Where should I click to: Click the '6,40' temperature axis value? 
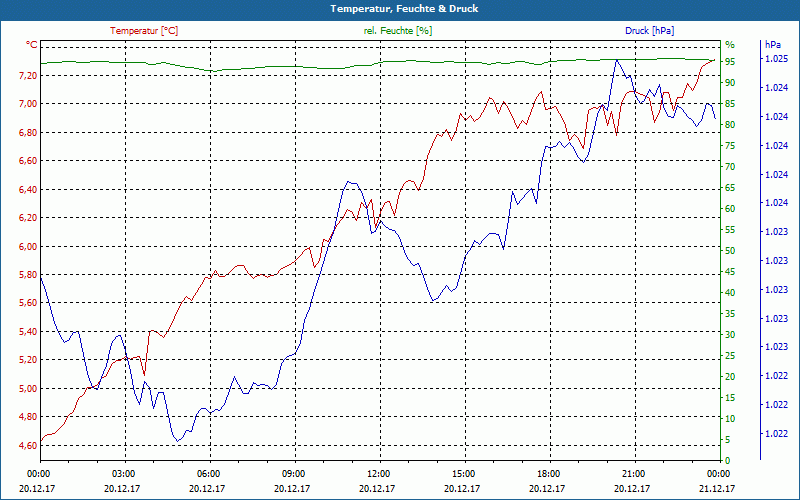tap(28, 189)
